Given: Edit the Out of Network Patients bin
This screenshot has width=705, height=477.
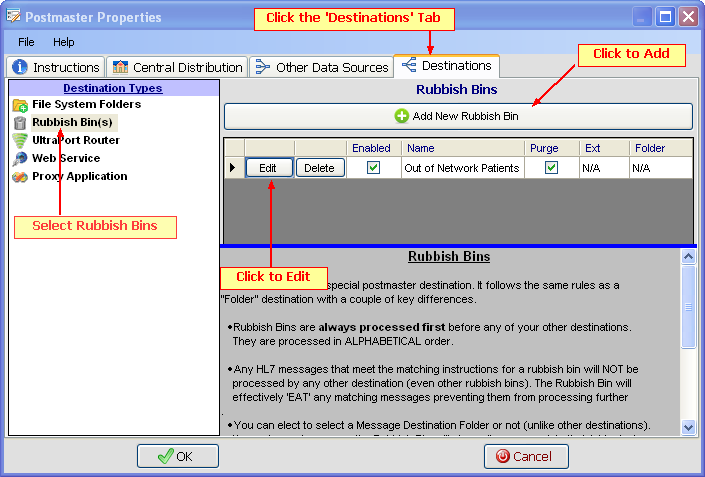Looking at the screenshot, I should tap(268, 168).
